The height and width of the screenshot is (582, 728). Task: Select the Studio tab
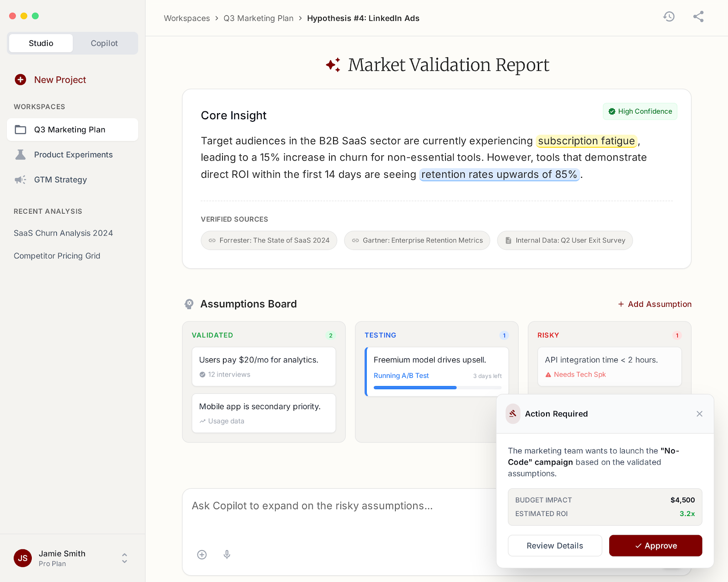(40, 43)
